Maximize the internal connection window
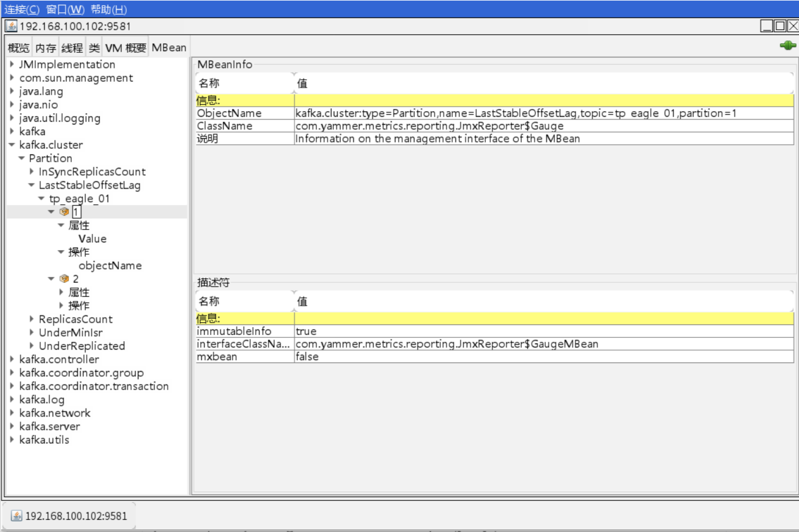 780,26
